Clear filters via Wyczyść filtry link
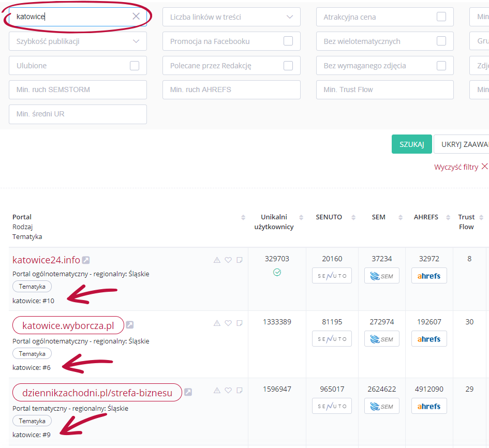The image size is (489, 448). tap(456, 167)
